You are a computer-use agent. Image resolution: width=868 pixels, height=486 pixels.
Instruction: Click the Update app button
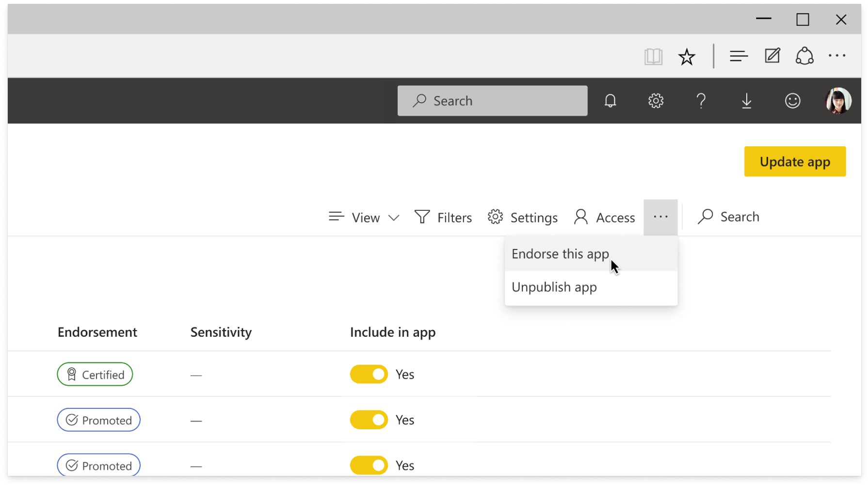pos(795,162)
